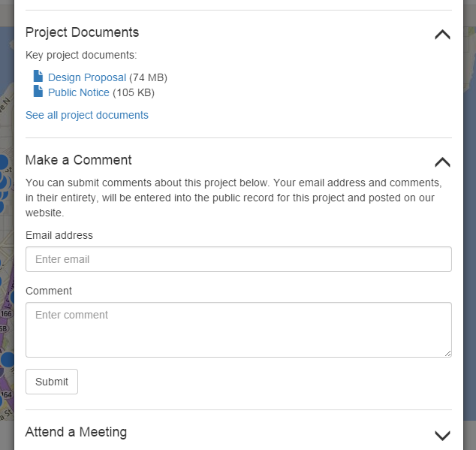Click inside the Comment text area

tap(238, 329)
